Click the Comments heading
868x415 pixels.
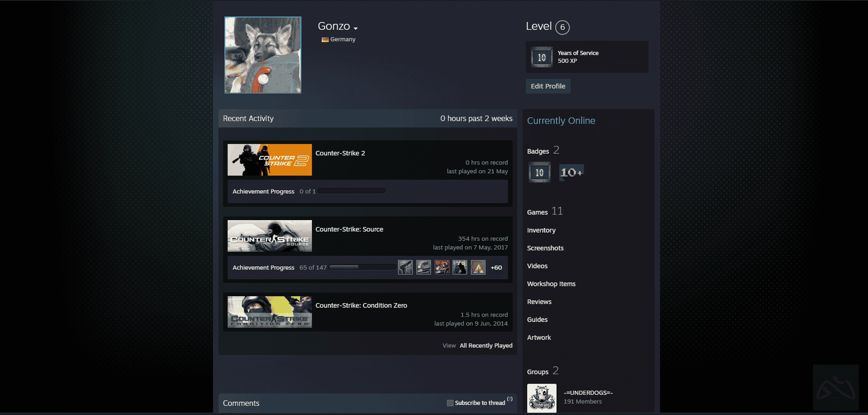pos(241,403)
